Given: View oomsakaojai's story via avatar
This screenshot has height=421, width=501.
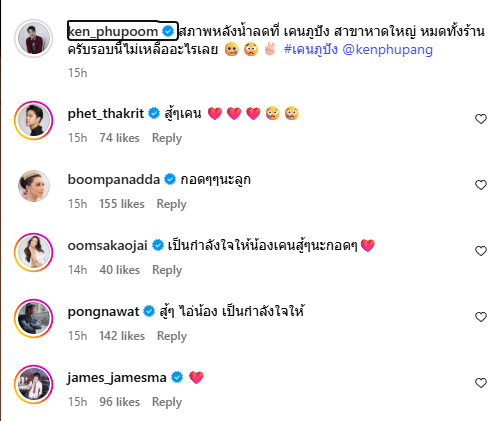Looking at the screenshot, I should (x=33, y=252).
